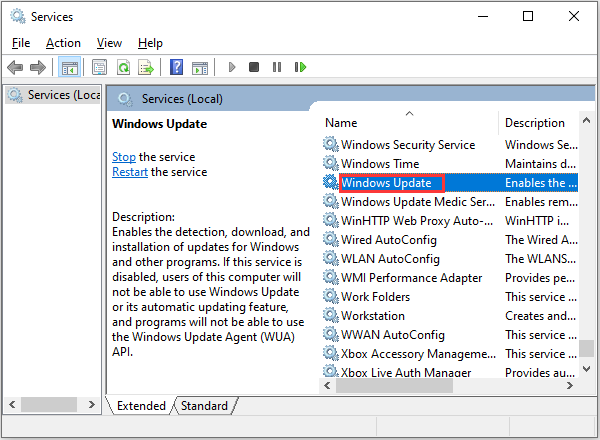Click the Pause Service icon
600x440 pixels.
[277, 67]
